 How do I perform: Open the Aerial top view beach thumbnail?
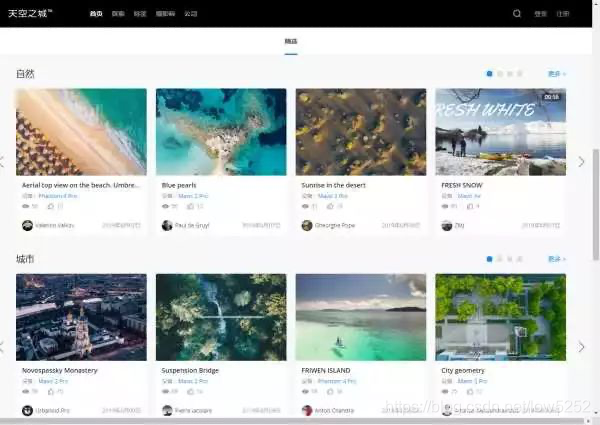(81, 132)
